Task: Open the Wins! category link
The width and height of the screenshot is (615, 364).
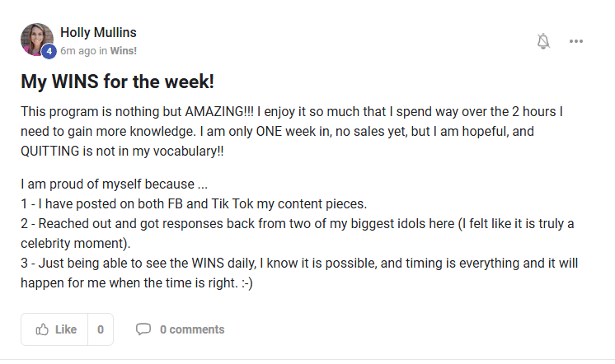Action: 123,51
